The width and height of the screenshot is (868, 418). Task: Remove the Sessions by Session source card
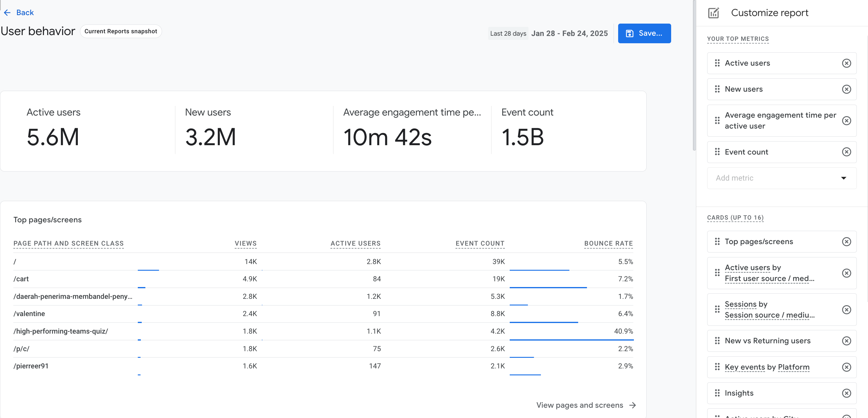point(847,309)
